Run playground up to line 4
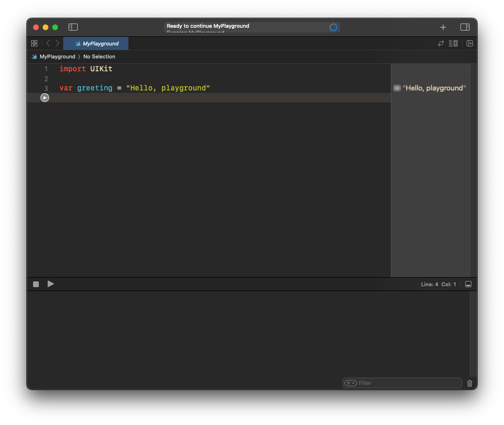The height and width of the screenshot is (425, 504). [x=45, y=98]
